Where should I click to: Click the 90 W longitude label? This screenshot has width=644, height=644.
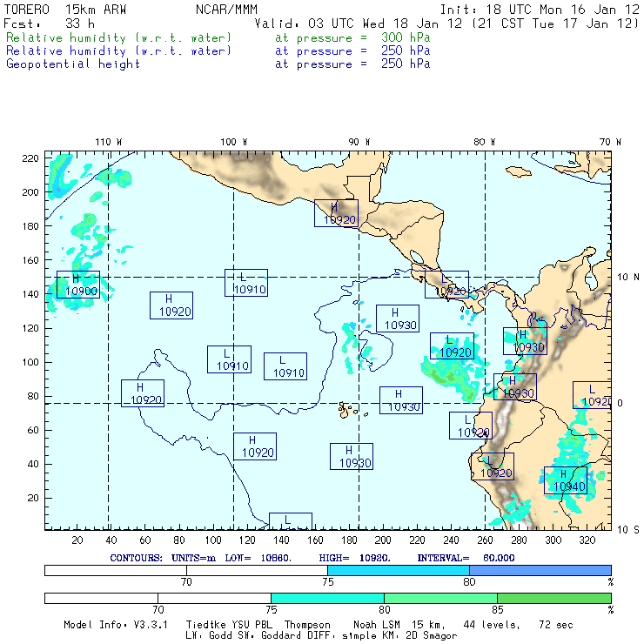tap(359, 142)
